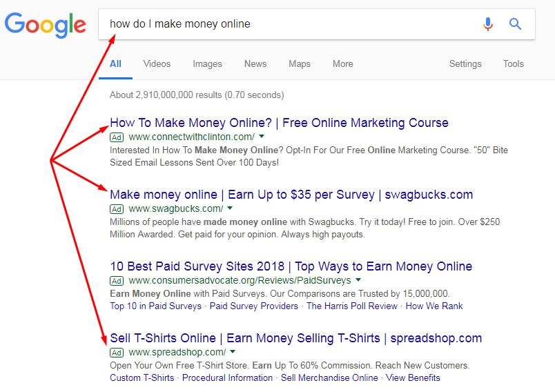Screen dimensions: 555x392
Task: Expand the dropdown arrow beside connectwithclinton.com URL
Action: [262, 137]
